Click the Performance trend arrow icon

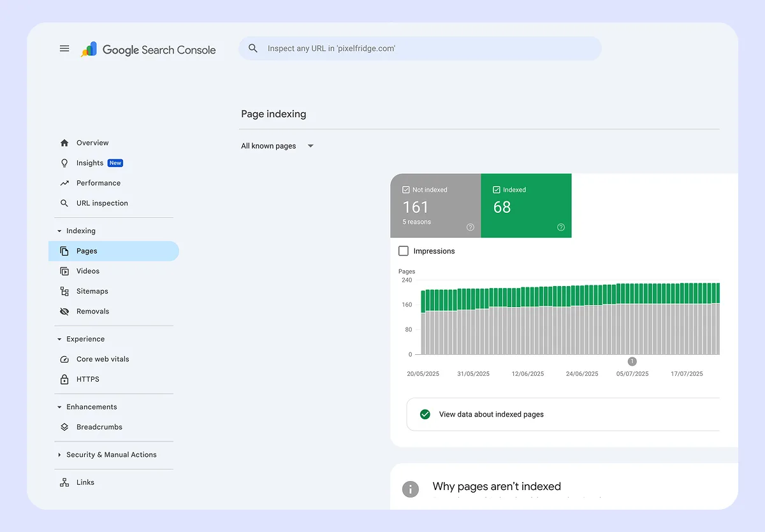64,183
